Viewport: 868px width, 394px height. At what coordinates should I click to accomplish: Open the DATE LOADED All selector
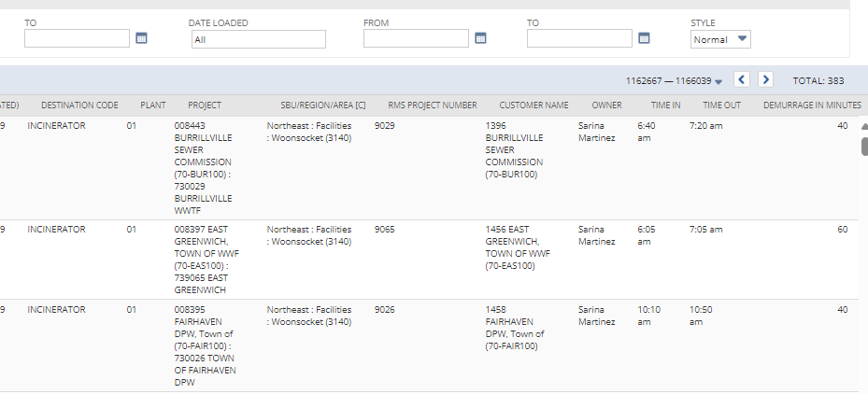point(259,39)
